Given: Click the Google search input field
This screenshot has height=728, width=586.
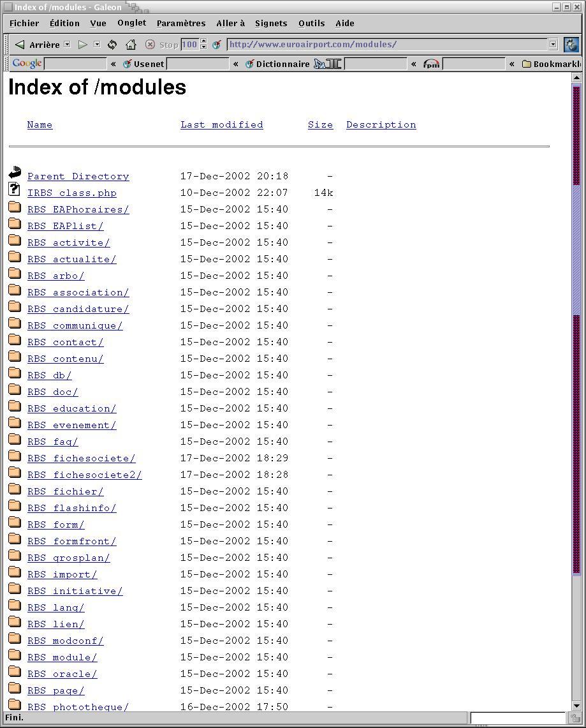Looking at the screenshot, I should coord(75,64).
